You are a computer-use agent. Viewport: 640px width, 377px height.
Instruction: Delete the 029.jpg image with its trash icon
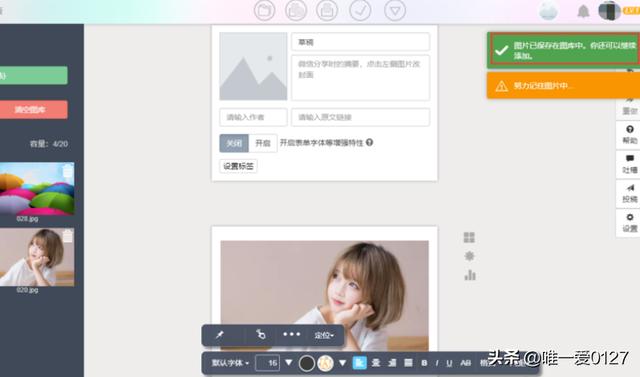(x=68, y=236)
